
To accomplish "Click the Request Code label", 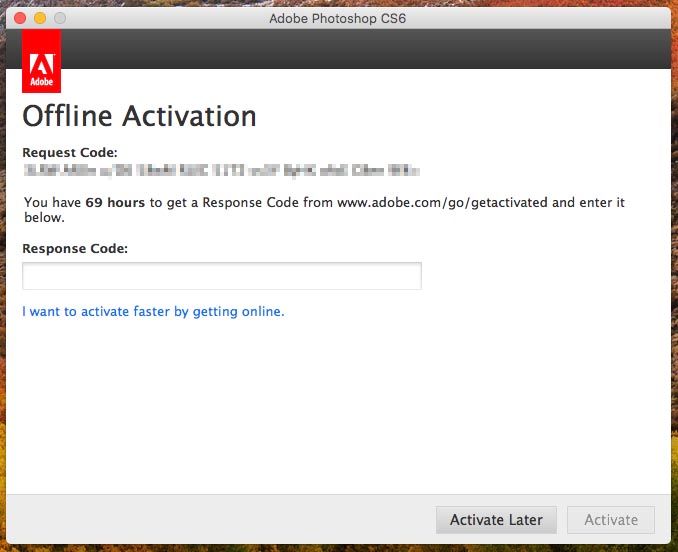I will point(70,153).
